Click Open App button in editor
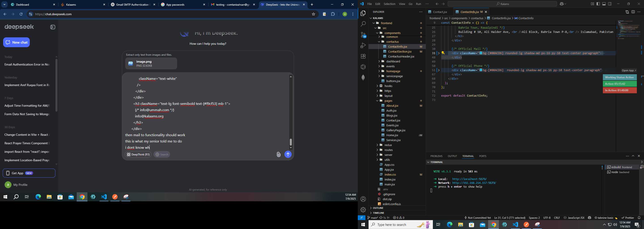This screenshot has width=644, height=229. (629, 70)
